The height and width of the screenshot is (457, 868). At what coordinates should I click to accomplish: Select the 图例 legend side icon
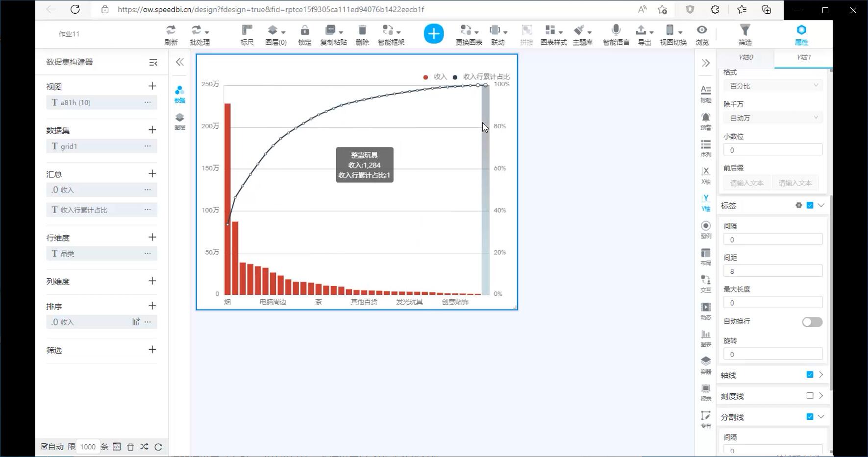coord(706,229)
